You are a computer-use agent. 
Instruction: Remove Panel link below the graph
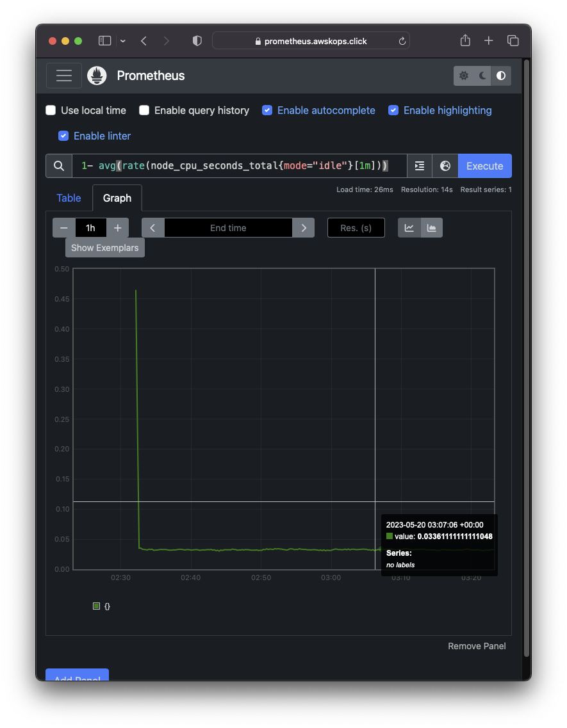[x=477, y=646]
